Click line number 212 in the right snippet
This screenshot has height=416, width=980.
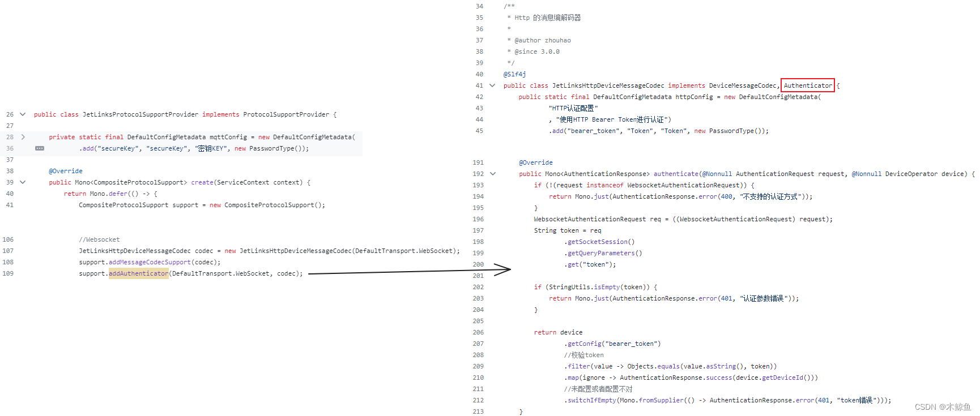pos(478,400)
